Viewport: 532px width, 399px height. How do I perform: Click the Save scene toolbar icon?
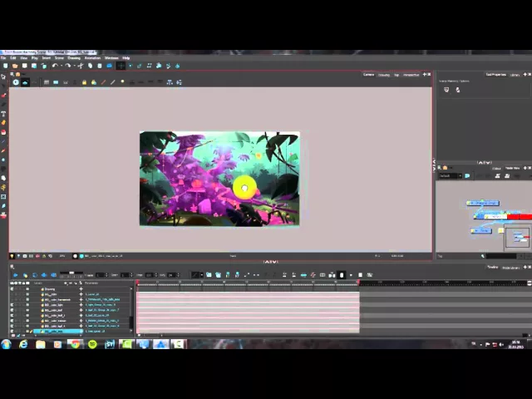(24, 66)
